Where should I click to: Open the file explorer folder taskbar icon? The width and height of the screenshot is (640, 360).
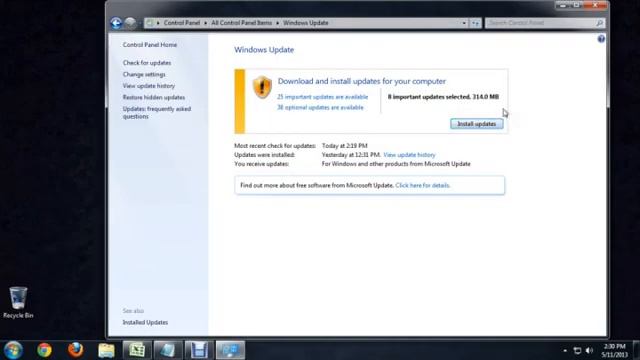pos(107,351)
